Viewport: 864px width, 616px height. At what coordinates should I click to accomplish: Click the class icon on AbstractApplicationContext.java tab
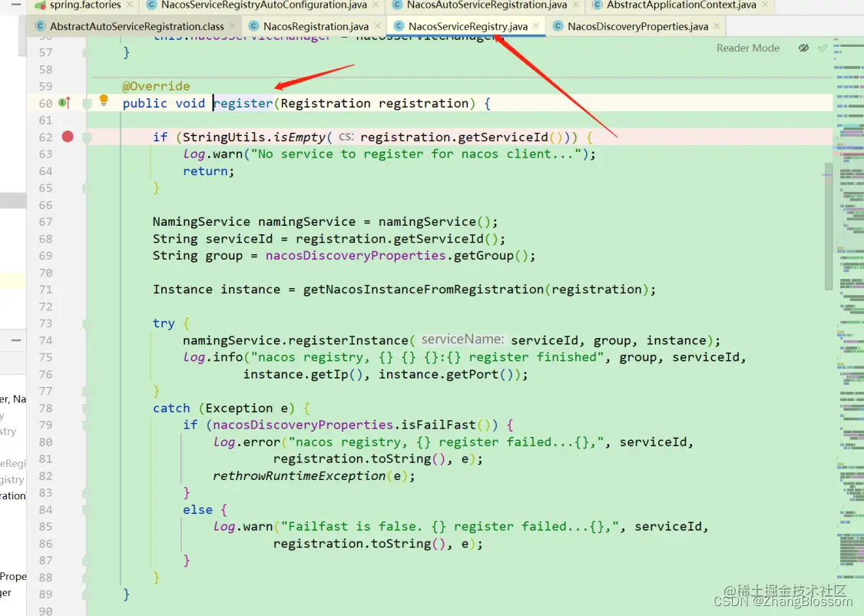click(x=597, y=5)
